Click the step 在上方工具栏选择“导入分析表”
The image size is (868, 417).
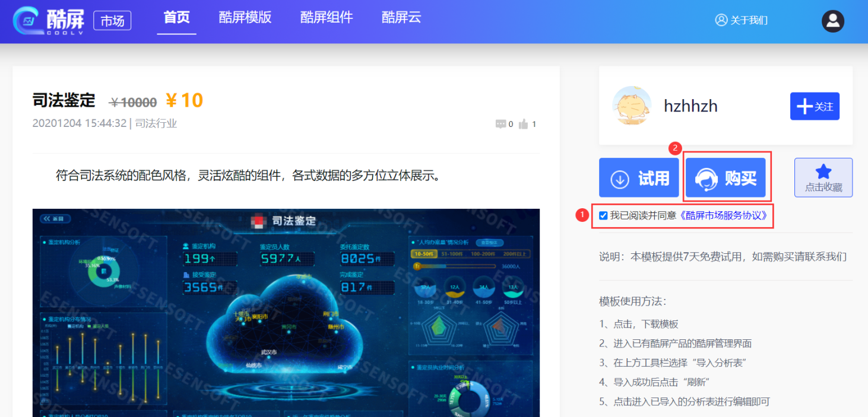(x=673, y=362)
